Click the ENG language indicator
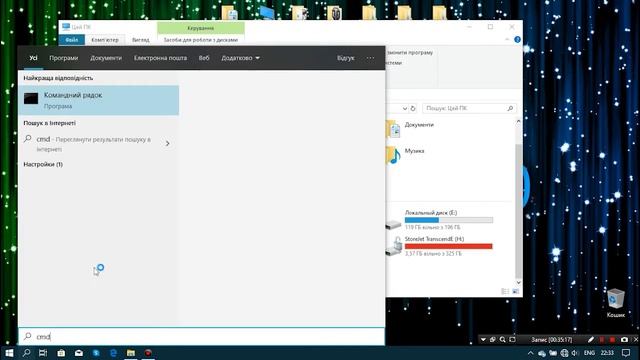640x360 pixels. click(x=589, y=353)
